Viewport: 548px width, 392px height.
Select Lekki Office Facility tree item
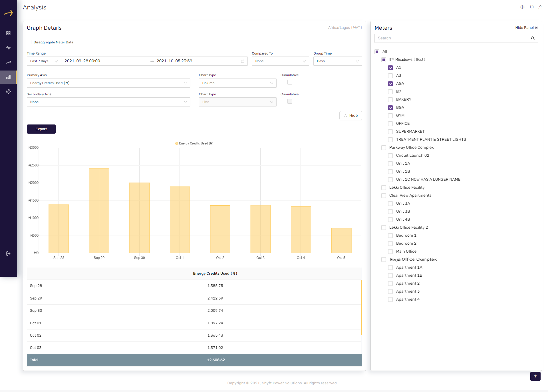point(407,188)
